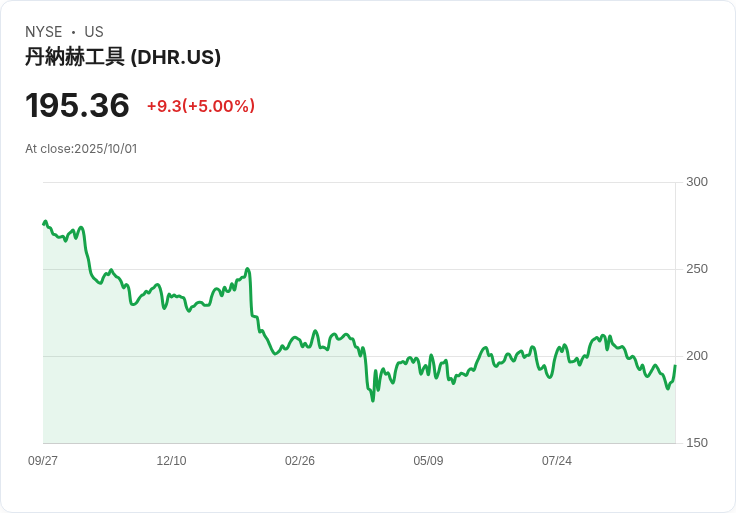Click the 07/24 date label
Viewport: 736px width, 513px height.
557,461
